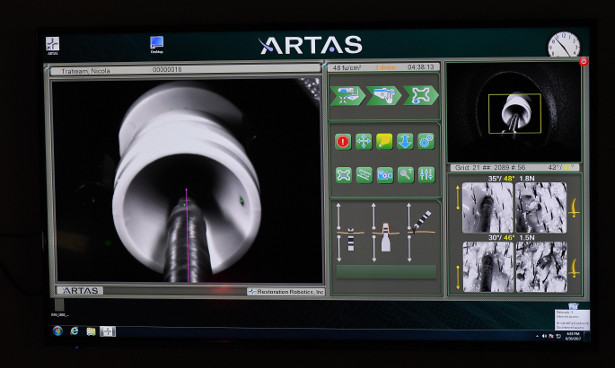This screenshot has height=368, width=615.
Task: Click the red power button at top right
Action: click(x=584, y=61)
